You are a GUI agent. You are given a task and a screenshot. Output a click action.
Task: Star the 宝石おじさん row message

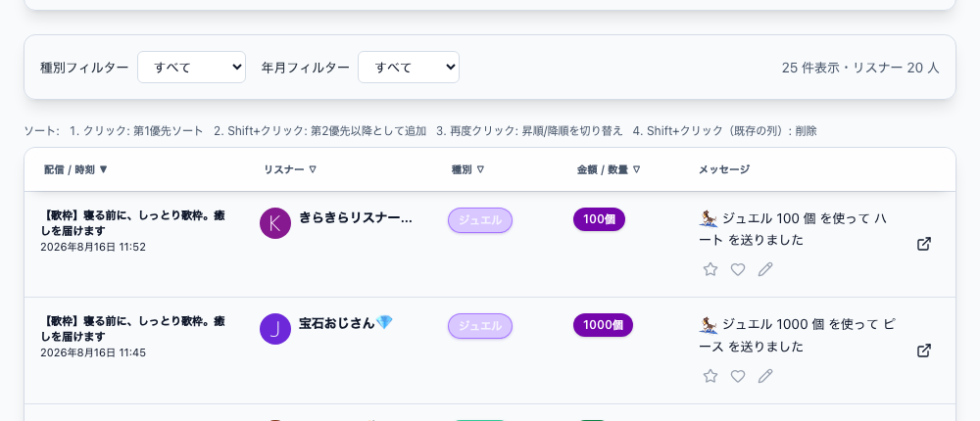point(710,375)
